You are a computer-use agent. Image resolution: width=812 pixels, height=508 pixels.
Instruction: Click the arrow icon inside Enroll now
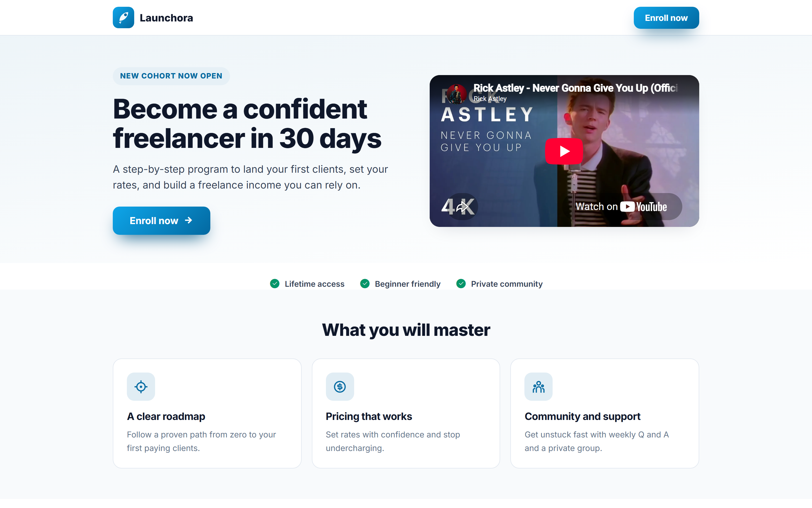pos(189,220)
